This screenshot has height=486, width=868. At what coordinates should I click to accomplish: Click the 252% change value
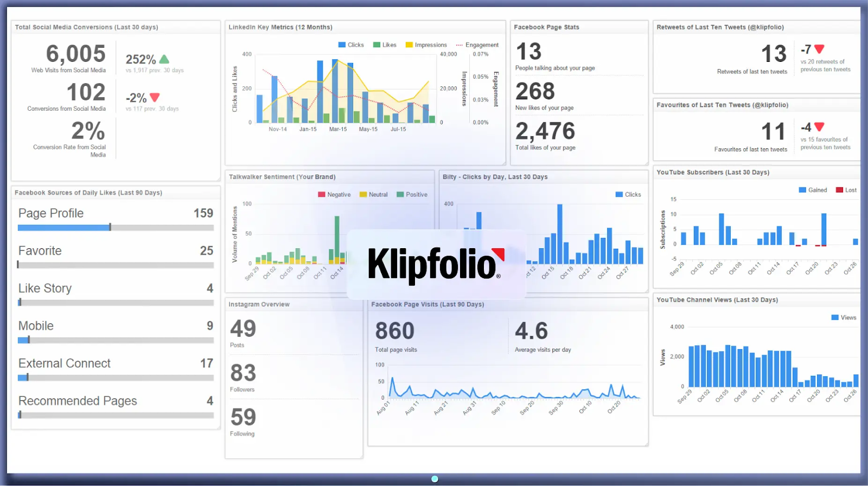(x=141, y=59)
